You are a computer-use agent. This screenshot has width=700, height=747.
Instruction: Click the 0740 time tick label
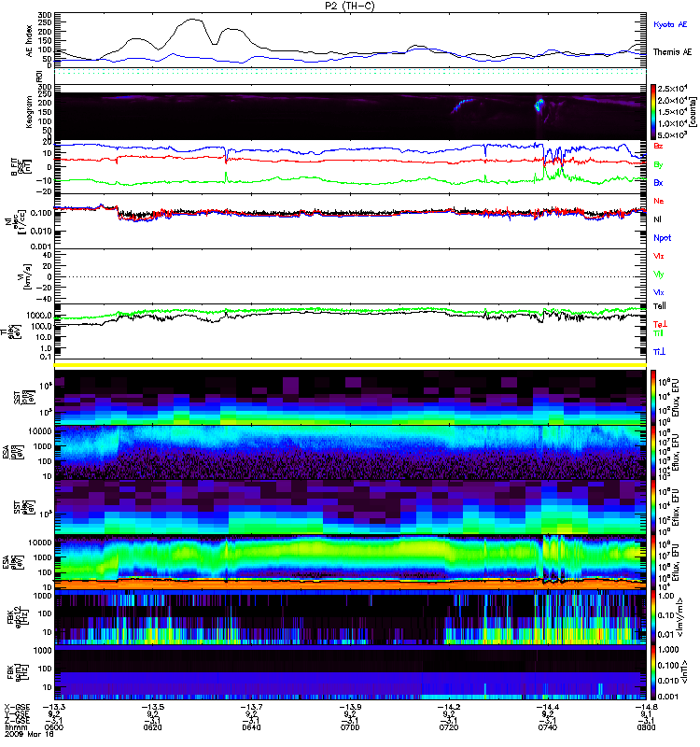coord(548,727)
